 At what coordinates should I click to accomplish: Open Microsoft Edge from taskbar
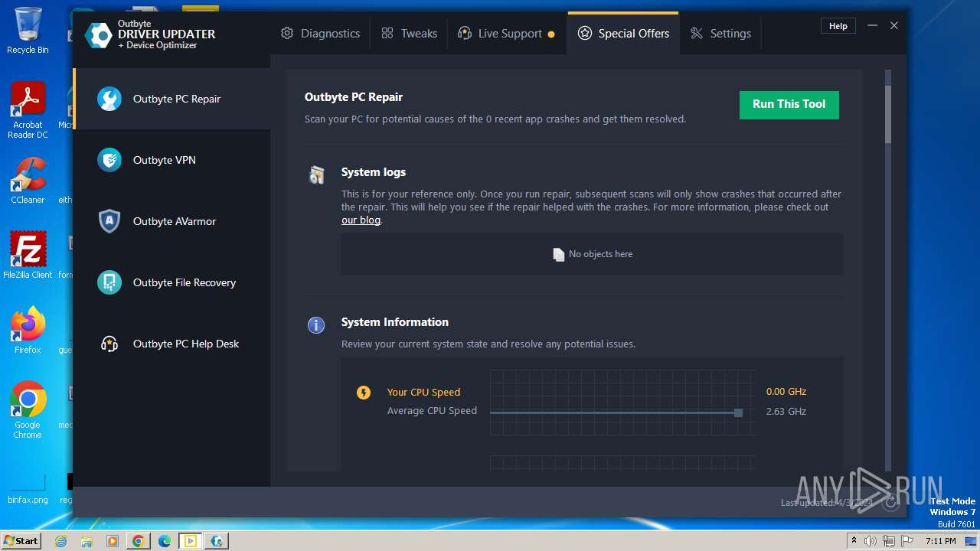point(165,541)
